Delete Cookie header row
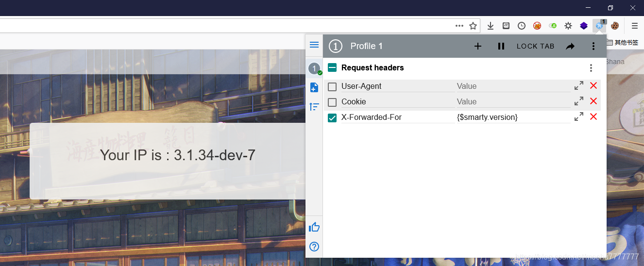This screenshot has height=266, width=644. point(593,101)
